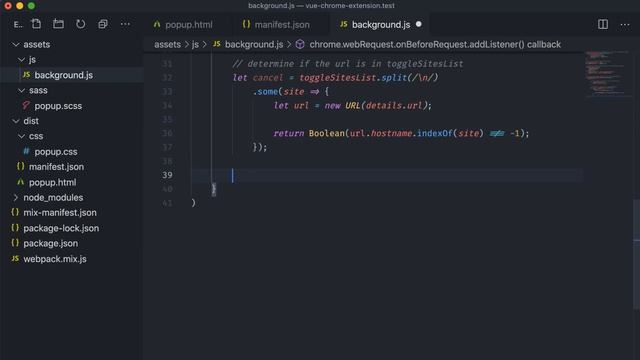Open popup.scss in the file tree
Viewport: 640px width, 360px height.
point(58,106)
